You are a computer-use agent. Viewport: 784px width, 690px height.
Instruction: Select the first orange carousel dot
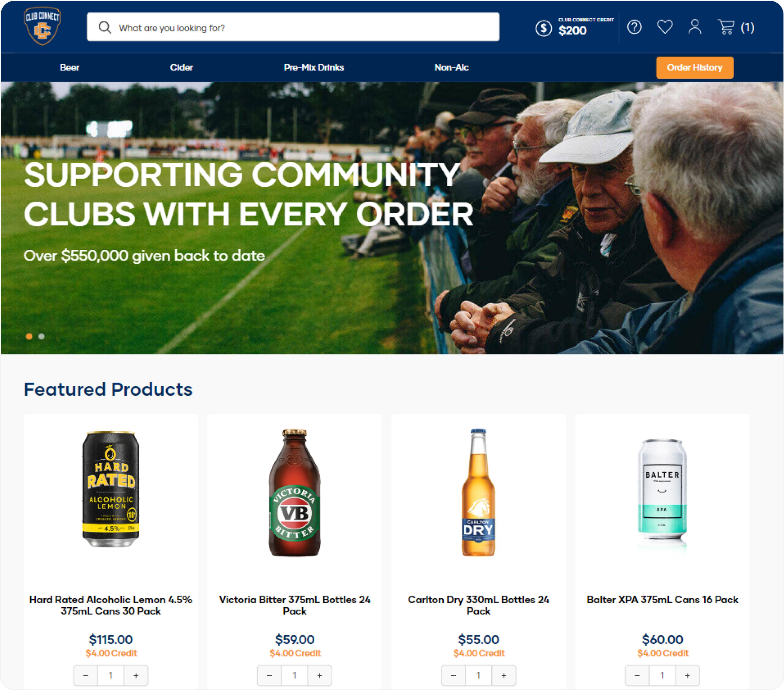click(x=29, y=337)
